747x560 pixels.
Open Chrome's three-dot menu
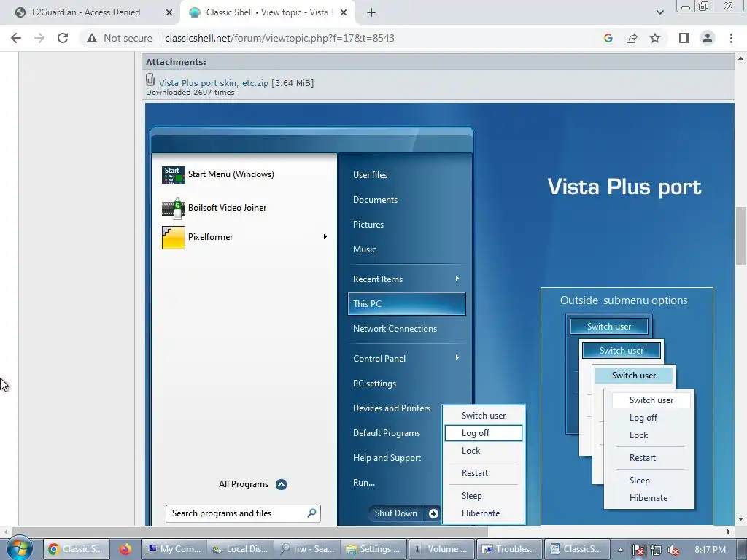point(731,38)
